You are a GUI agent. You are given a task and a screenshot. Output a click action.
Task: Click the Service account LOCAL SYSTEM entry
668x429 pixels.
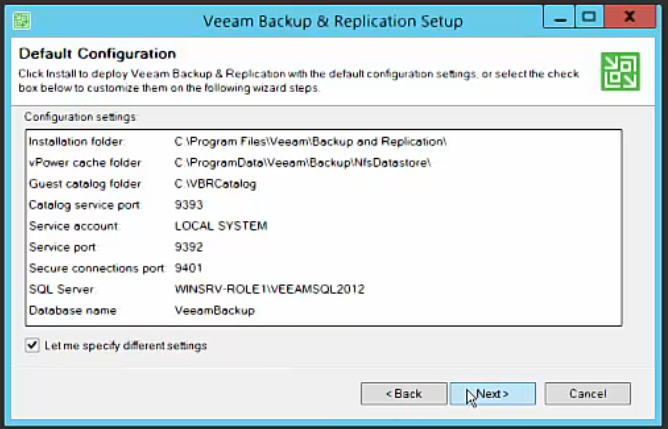221,226
